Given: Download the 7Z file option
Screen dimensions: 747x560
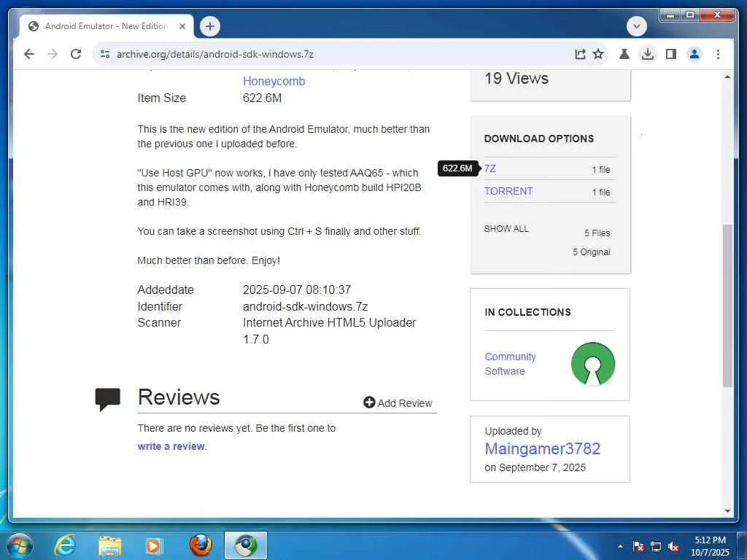Looking at the screenshot, I should pyautogui.click(x=489, y=168).
